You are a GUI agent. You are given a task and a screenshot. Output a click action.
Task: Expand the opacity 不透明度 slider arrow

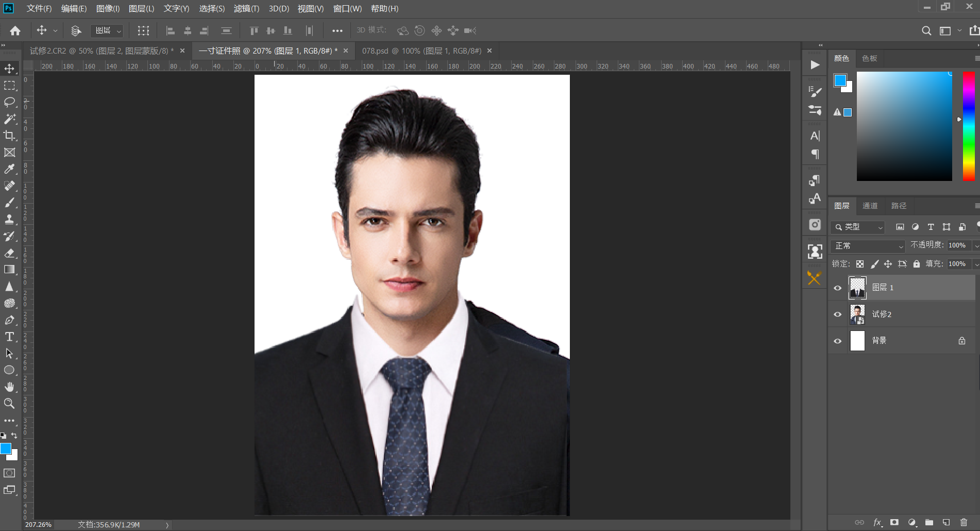[976, 245]
